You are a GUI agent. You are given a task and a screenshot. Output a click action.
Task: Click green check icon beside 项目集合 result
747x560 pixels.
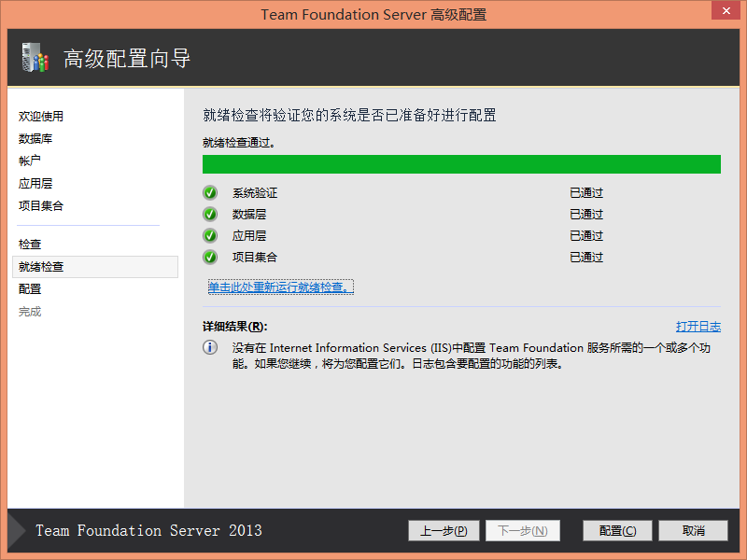tap(210, 258)
